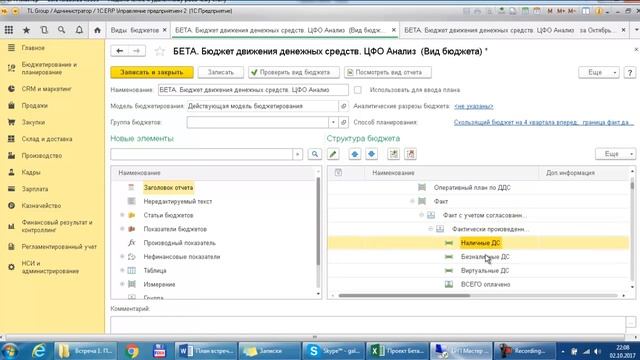Collapse the Факт structure node

click(x=412, y=201)
